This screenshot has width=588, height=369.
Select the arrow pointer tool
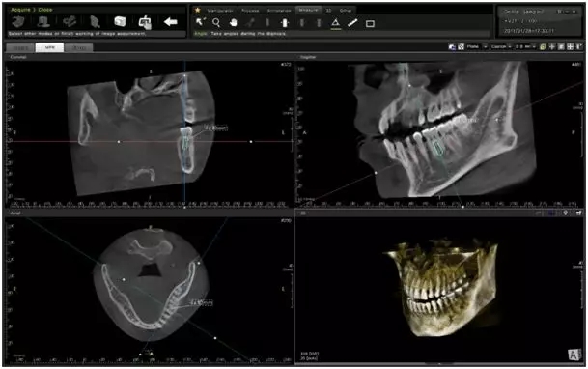[200, 22]
